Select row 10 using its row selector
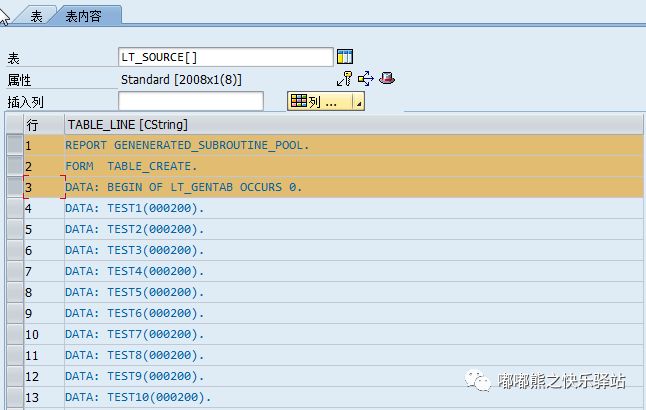 click(15, 334)
